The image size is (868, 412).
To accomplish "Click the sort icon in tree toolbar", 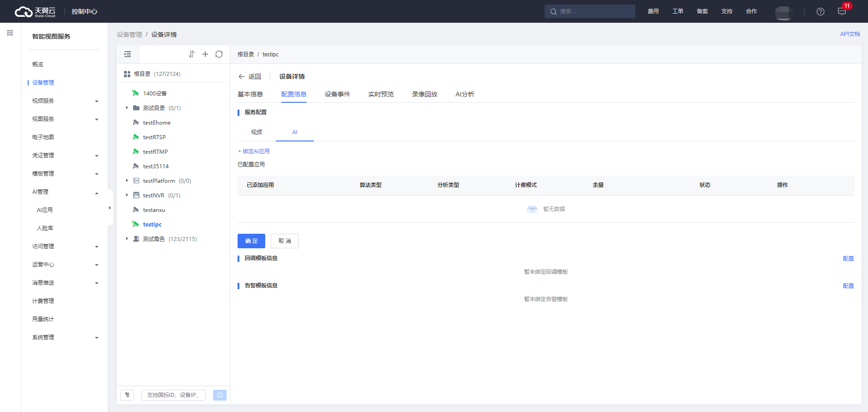I will [192, 54].
